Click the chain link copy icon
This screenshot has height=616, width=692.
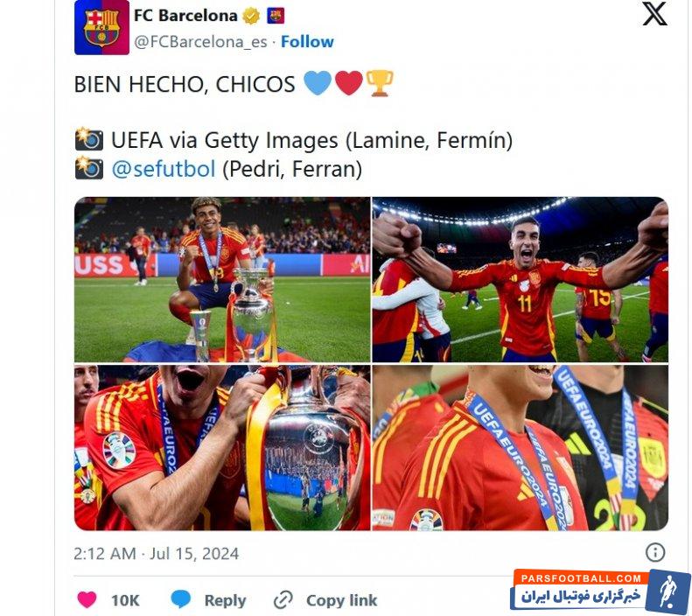[x=283, y=600]
